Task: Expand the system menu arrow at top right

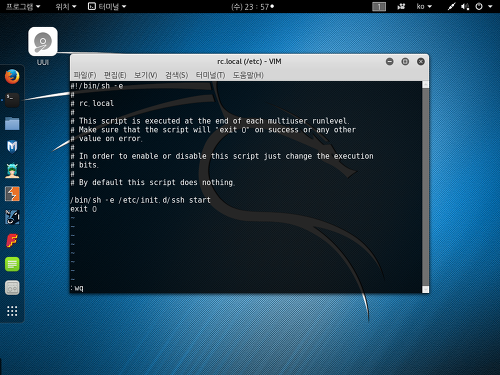Action: (x=490, y=6)
